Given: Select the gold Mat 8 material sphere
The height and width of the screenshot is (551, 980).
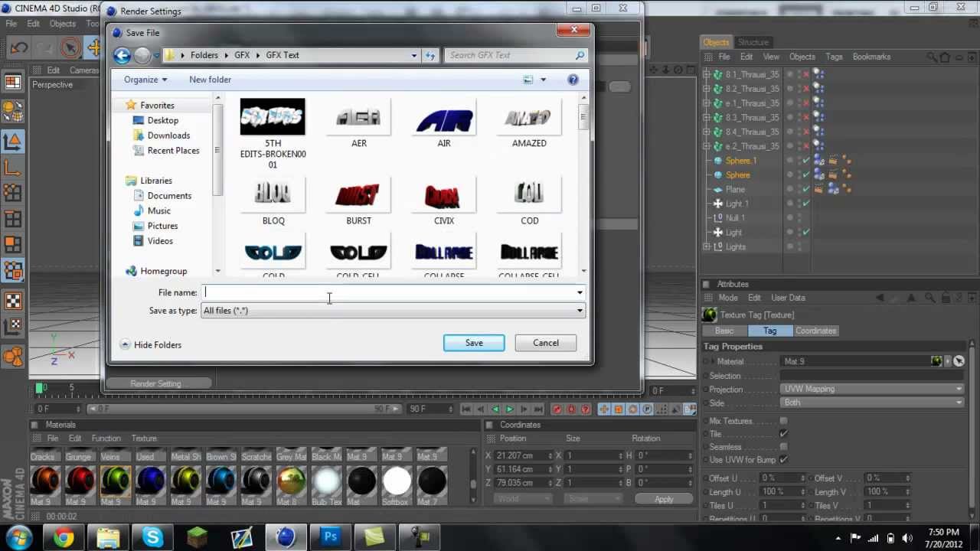Looking at the screenshot, I should point(291,481).
